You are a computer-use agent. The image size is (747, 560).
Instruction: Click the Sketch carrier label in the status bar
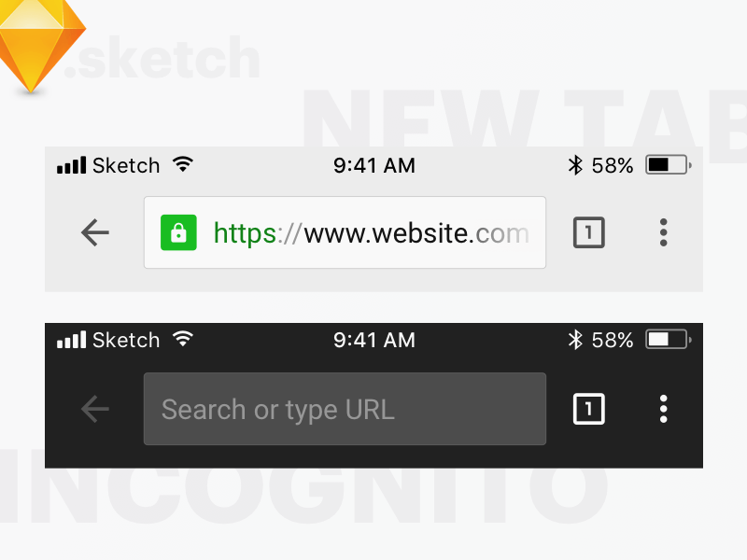(126, 165)
